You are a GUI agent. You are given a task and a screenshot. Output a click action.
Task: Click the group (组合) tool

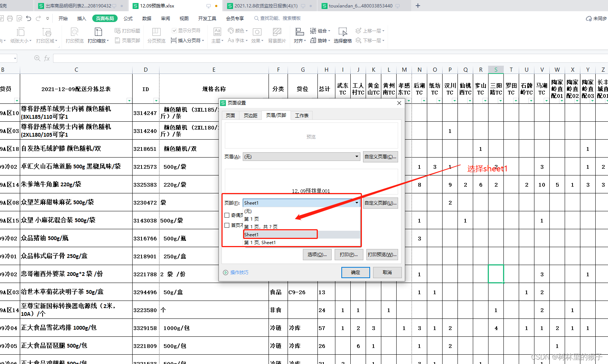[x=320, y=31]
